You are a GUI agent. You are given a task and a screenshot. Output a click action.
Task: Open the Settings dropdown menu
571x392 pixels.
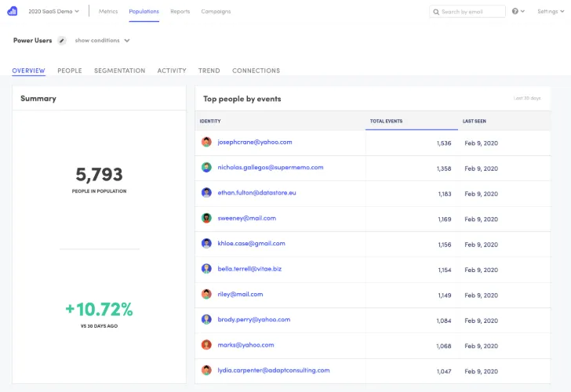point(551,12)
